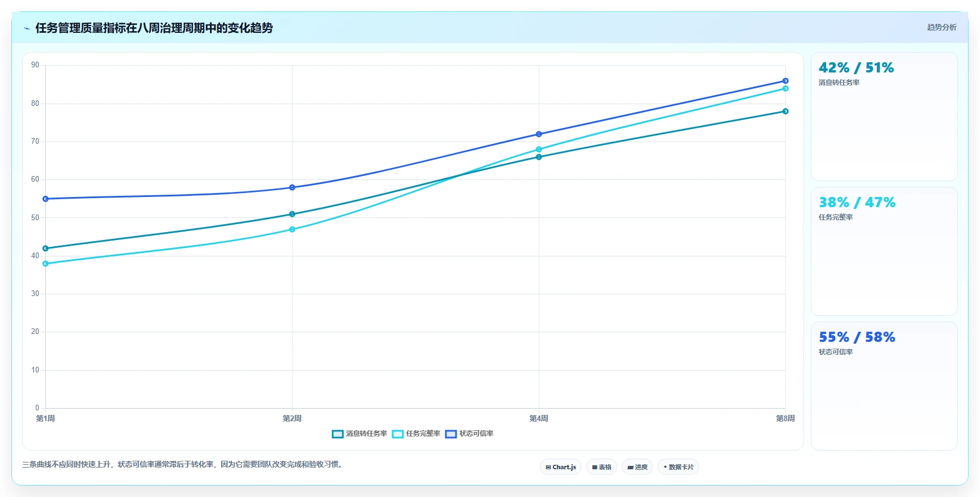Click the 38% / 47% stat value
Viewport: 980px width, 497px height.
tap(857, 203)
